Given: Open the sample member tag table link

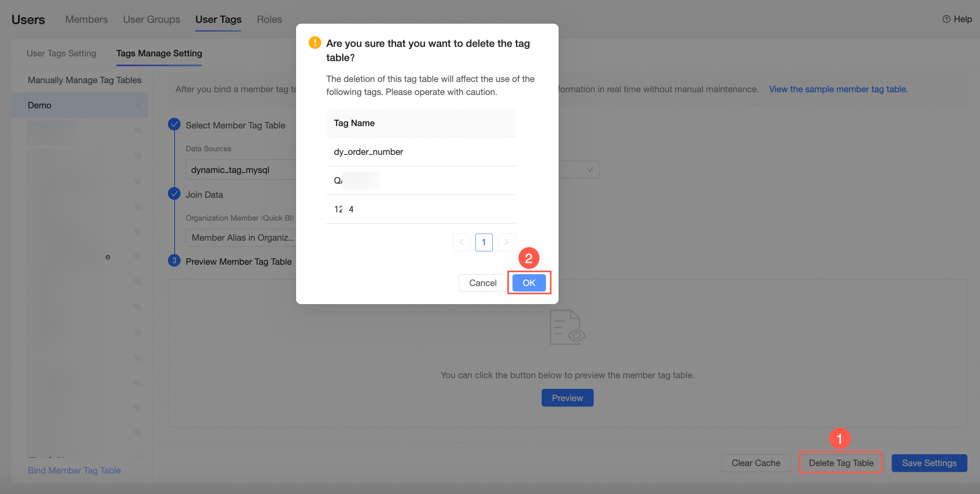Looking at the screenshot, I should [x=838, y=89].
